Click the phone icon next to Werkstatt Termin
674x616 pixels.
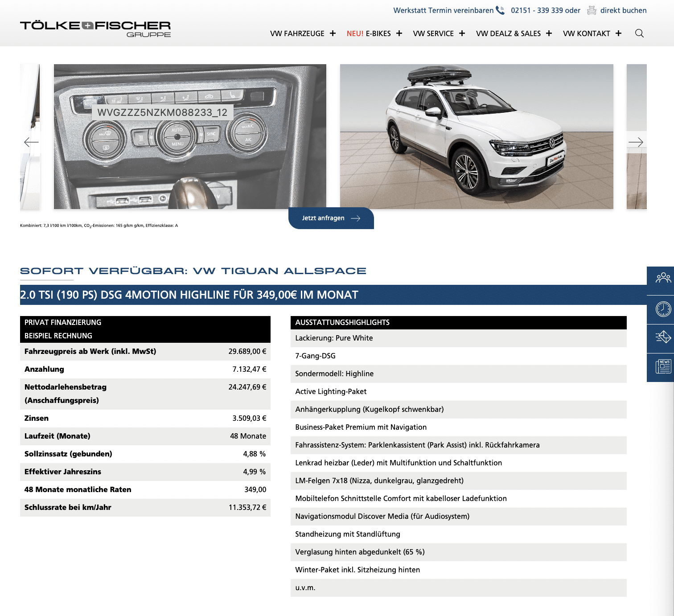500,10
